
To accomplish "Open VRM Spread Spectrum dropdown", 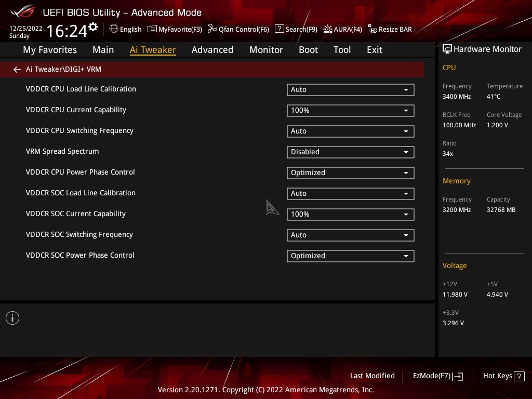I will pos(351,152).
